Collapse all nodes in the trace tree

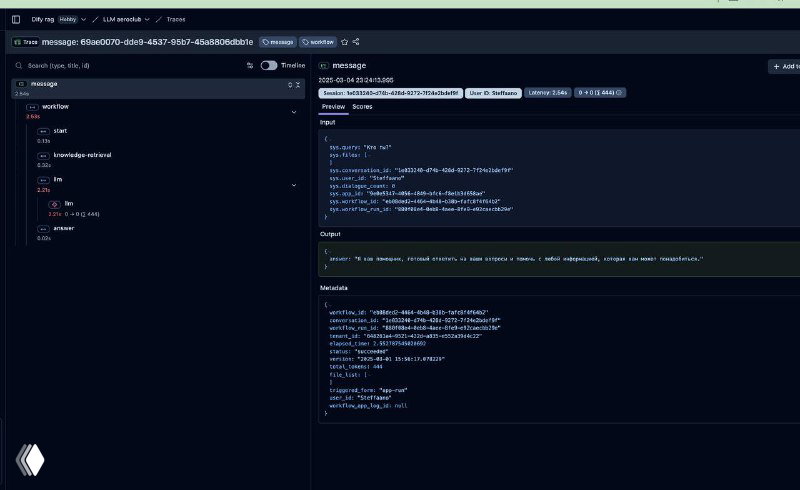(x=298, y=85)
